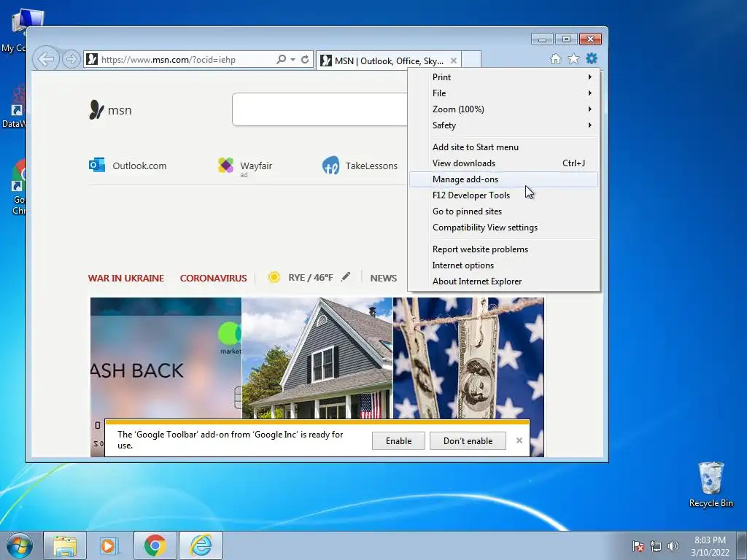Select About Internet Explorer
Screen dimensions: 747x560
pos(503,281)
